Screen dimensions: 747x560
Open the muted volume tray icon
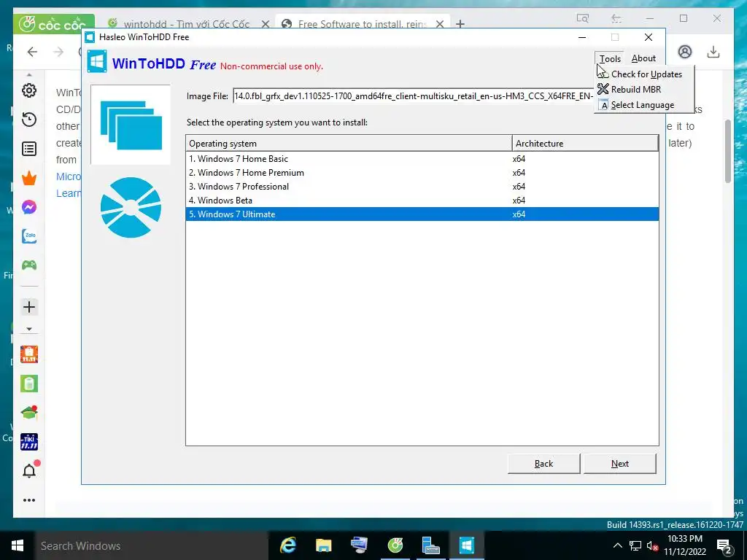tap(653, 545)
